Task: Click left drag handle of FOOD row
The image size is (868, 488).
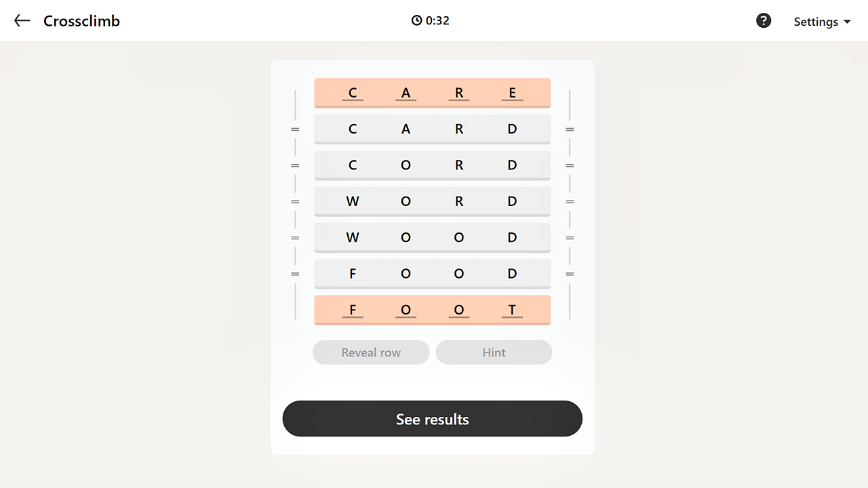Action: pos(295,274)
